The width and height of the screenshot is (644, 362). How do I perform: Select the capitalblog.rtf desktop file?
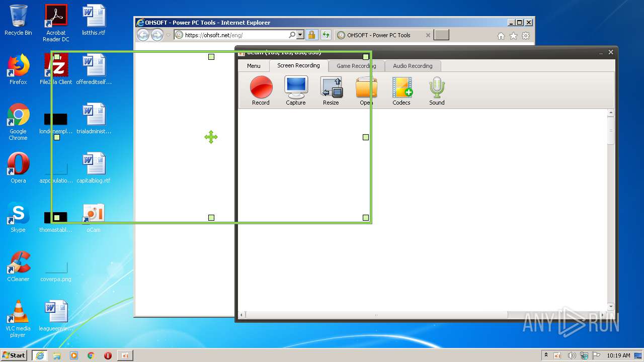[x=94, y=168]
